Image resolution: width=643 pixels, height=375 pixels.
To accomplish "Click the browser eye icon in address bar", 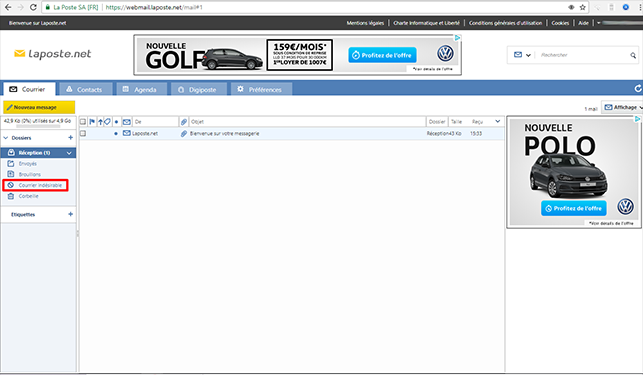I will pyautogui.click(x=571, y=7).
